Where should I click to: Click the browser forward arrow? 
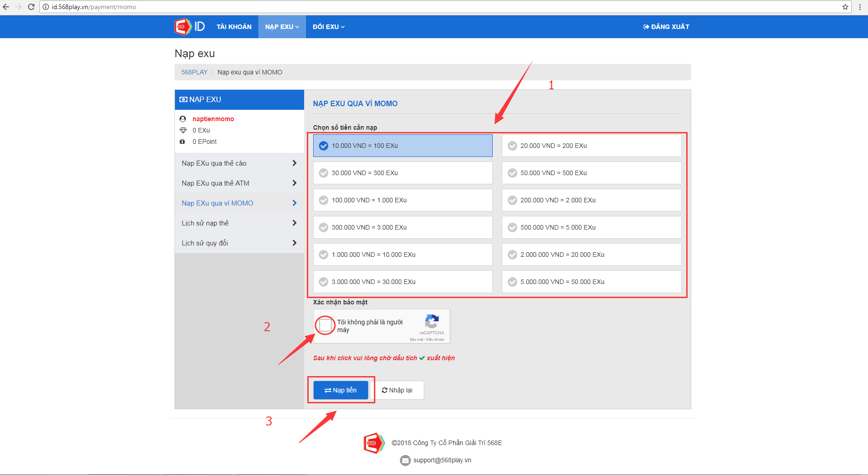click(x=19, y=7)
